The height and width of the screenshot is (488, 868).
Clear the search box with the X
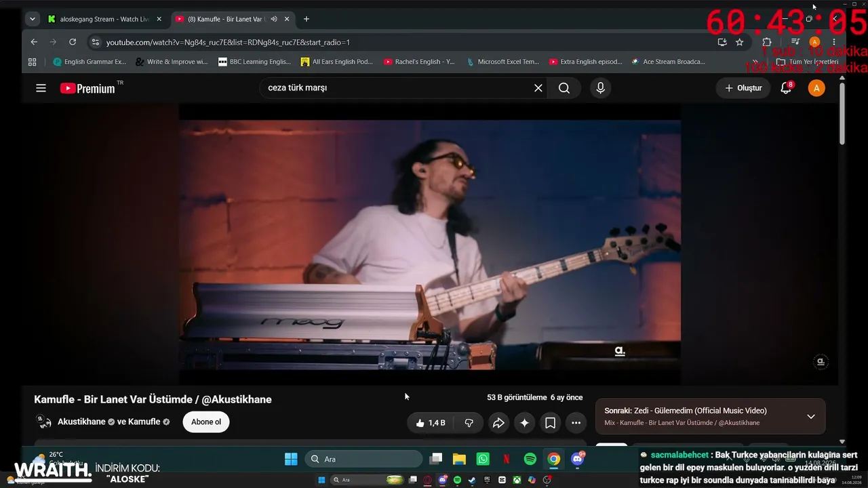coord(538,88)
